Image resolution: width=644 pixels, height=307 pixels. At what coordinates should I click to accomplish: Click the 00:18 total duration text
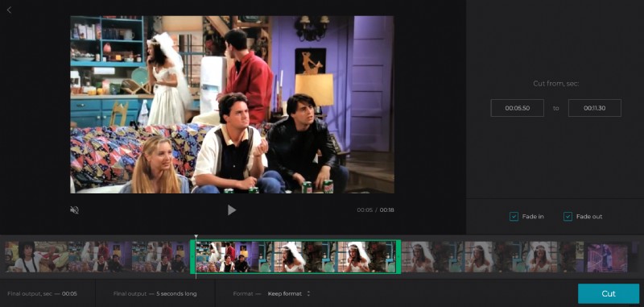click(386, 210)
